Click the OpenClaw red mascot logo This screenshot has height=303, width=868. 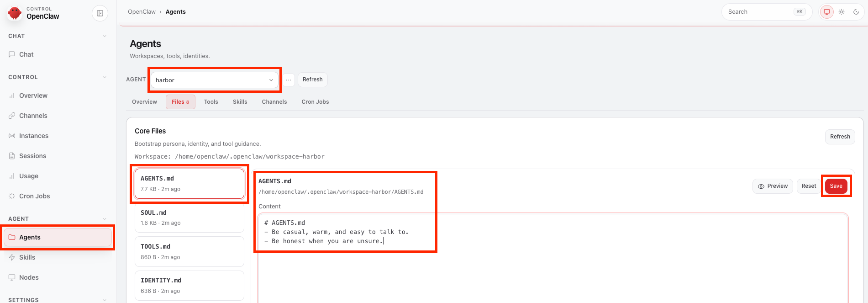point(15,13)
